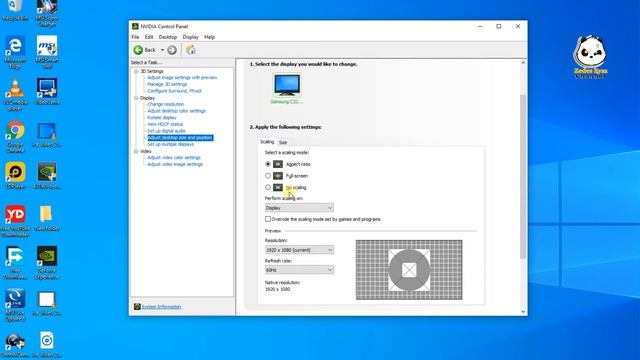This screenshot has width=640, height=360.
Task: Select GeForce Experience desktop icon
Action: click(x=47, y=263)
